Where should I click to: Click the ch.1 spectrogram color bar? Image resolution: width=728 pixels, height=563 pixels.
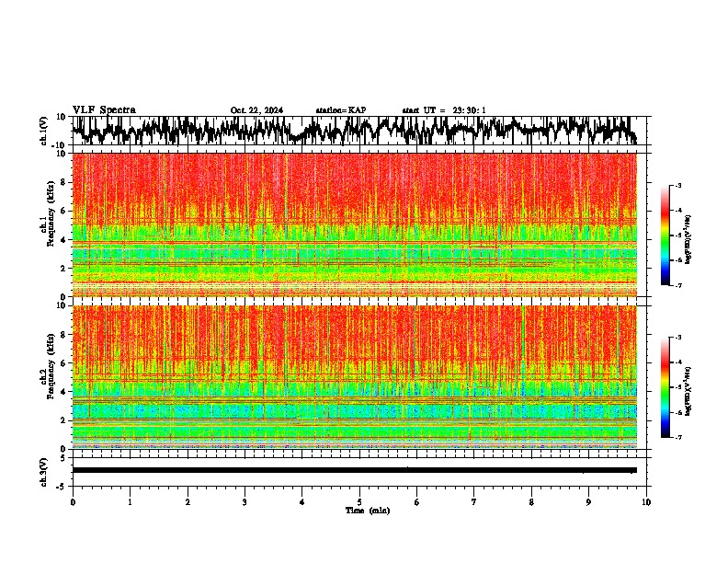click(665, 236)
